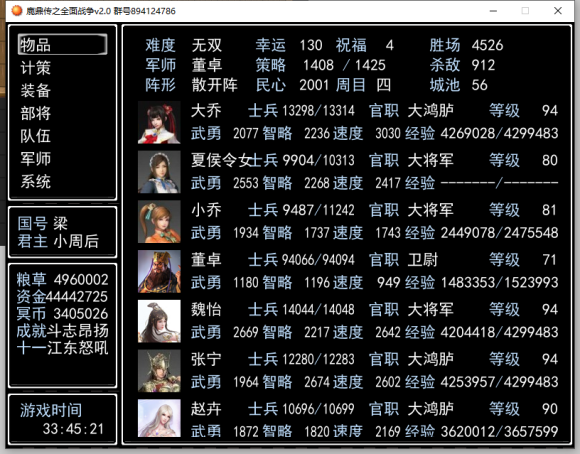Select the character name 夏侯令女
This screenshot has width=580, height=454.
coord(221,160)
